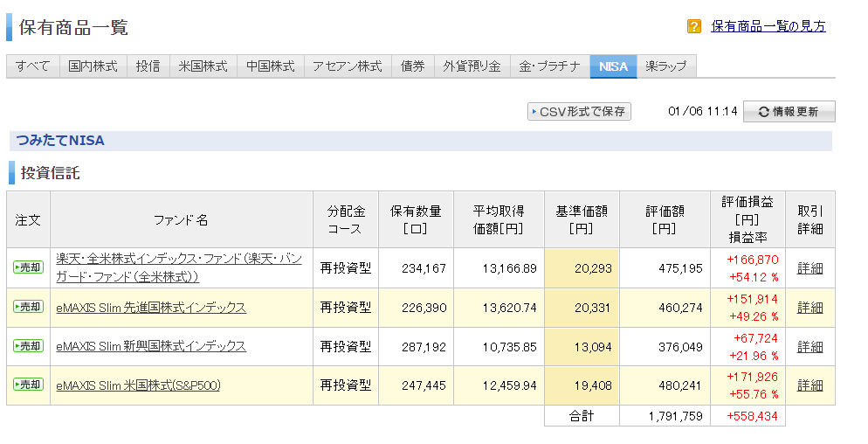Switch to the 投信 tab

tap(148, 66)
